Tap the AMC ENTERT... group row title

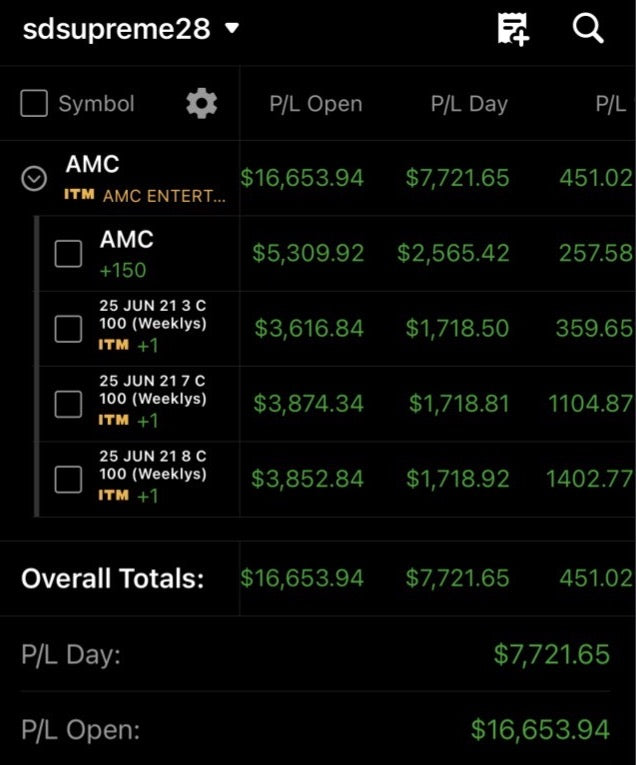point(164,196)
